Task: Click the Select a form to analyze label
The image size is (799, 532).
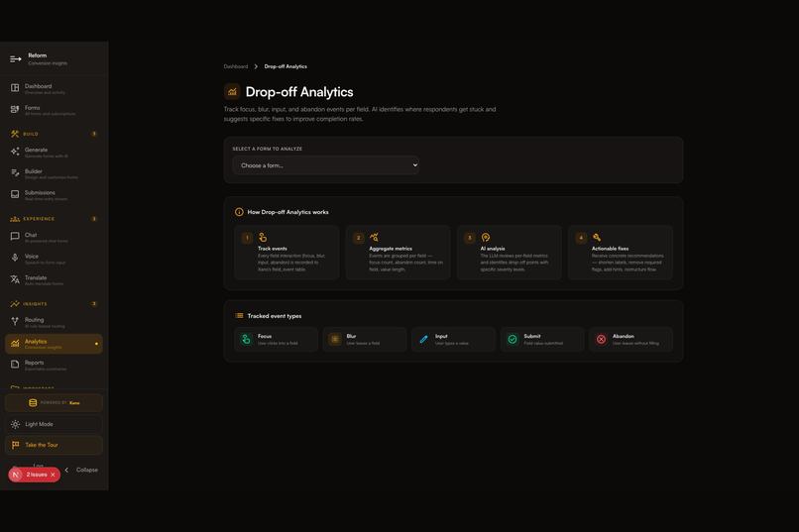Action: coord(268,149)
